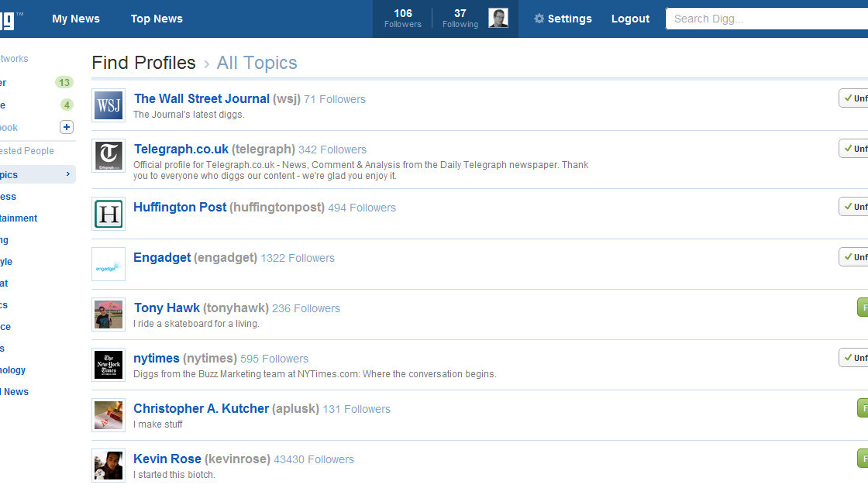Click 43430 Followers of Kevin Rose

[x=314, y=459]
